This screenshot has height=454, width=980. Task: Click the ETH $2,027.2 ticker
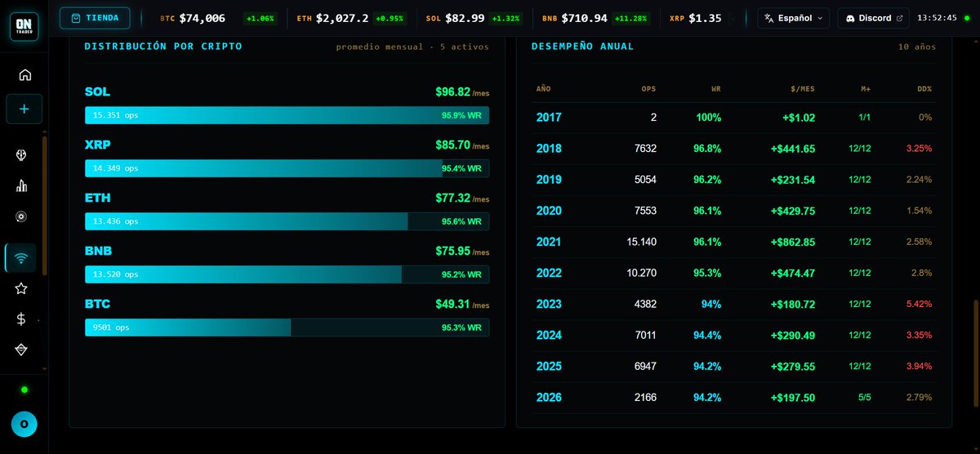point(354,18)
